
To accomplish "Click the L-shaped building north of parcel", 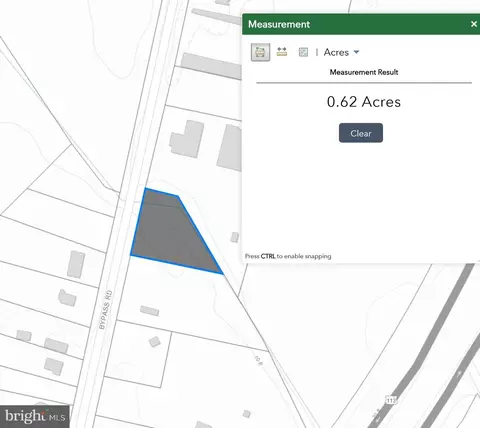I will (x=187, y=139).
